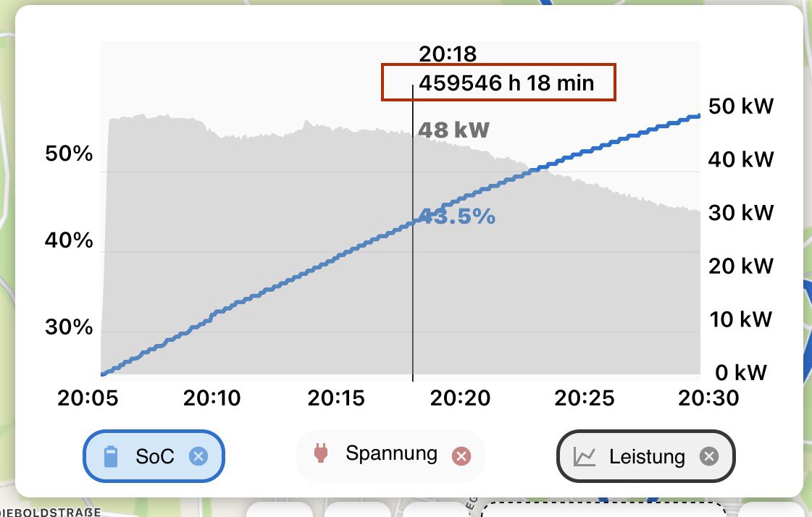Toggle the Spannung series chip label
812x517 pixels.
391,454
